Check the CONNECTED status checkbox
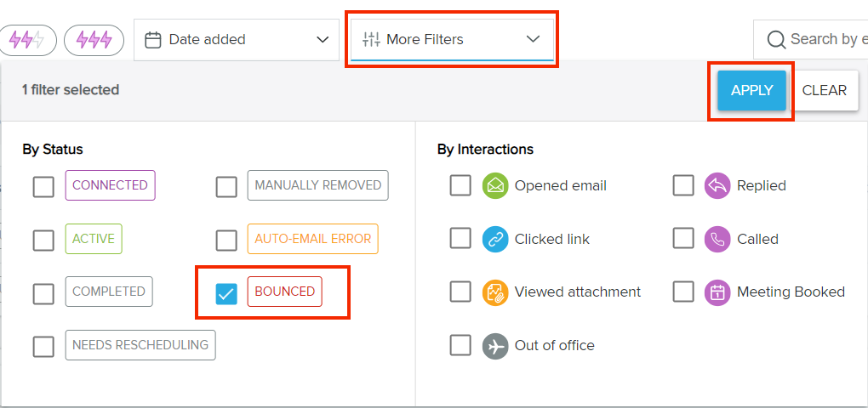Image resolution: width=868 pixels, height=408 pixels. pos(43,187)
